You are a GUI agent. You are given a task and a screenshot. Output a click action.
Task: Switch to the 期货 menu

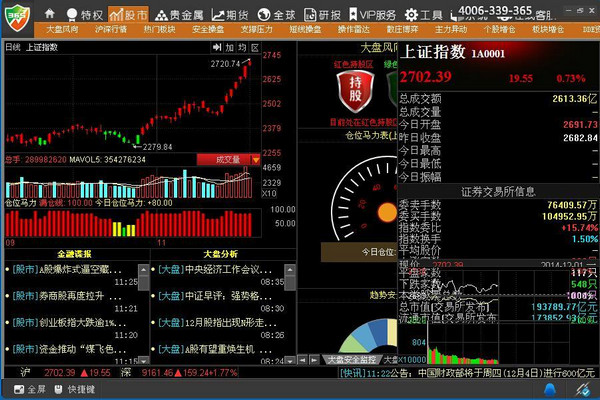click(x=230, y=15)
